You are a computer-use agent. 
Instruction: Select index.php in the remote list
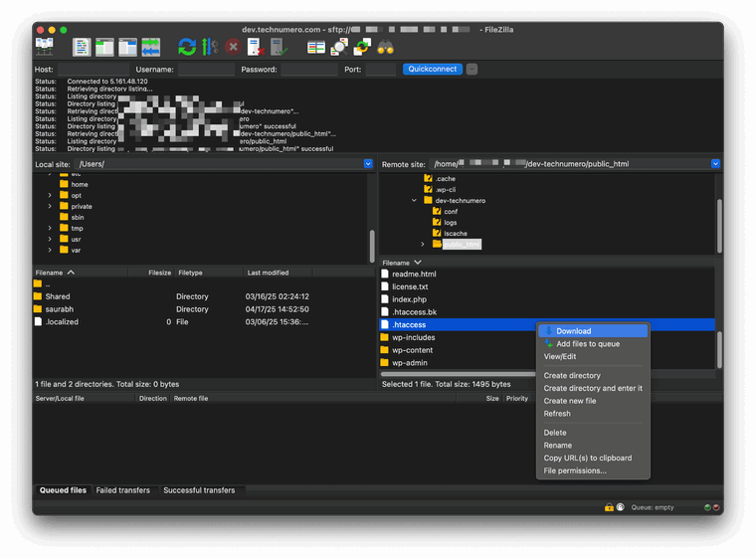tap(409, 299)
